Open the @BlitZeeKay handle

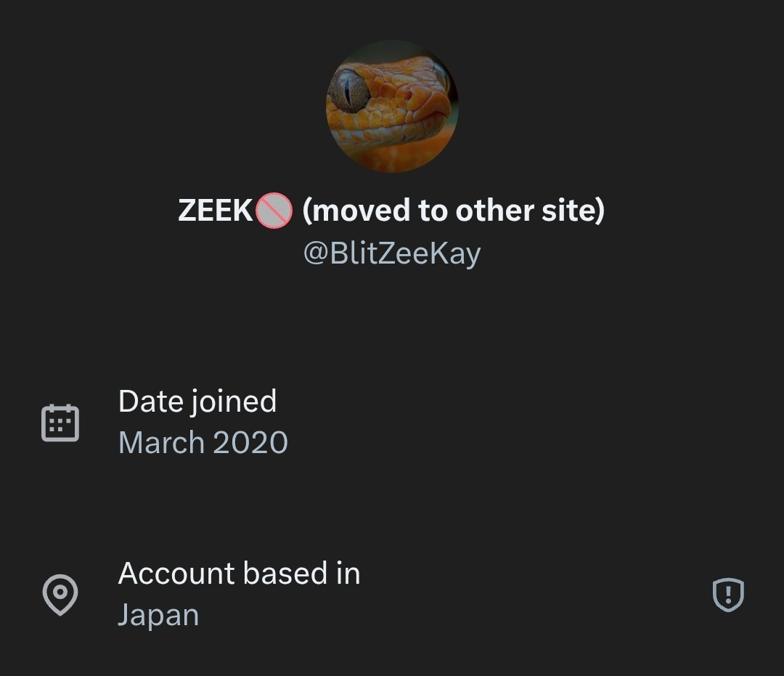[392, 254]
